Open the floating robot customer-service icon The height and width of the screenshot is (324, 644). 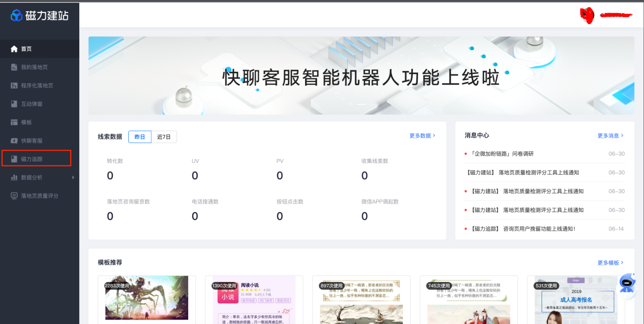627,284
